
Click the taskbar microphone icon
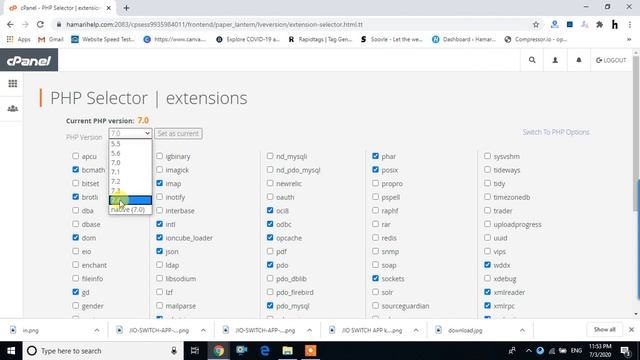click(x=174, y=351)
